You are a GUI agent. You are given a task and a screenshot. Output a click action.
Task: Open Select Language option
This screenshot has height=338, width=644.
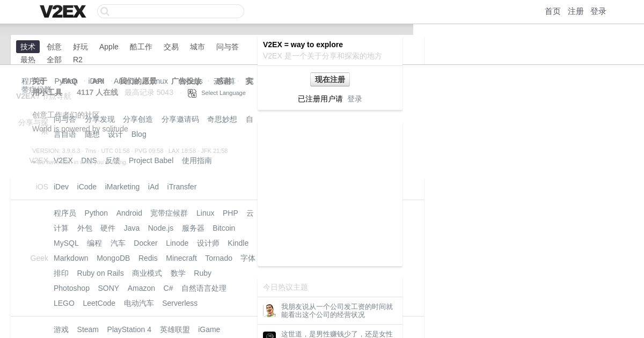pyautogui.click(x=223, y=93)
